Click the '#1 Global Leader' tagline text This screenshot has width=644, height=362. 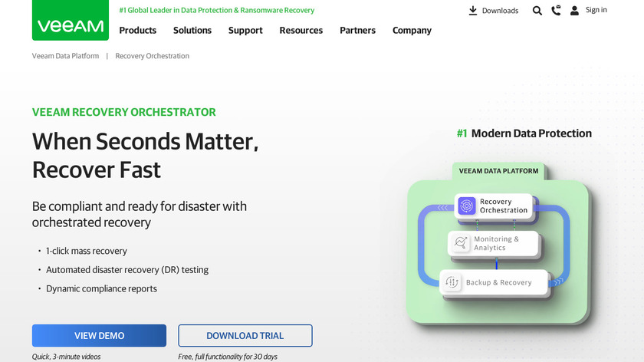(x=216, y=10)
